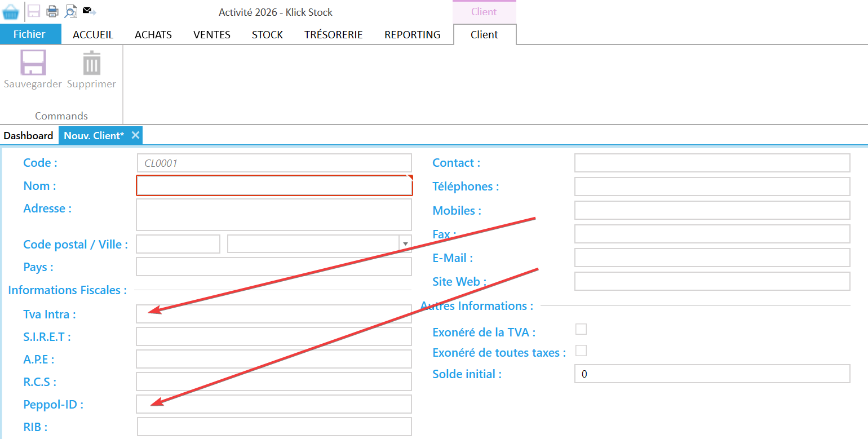Open the STOCK ribbon tab
868x439 pixels.
(267, 35)
